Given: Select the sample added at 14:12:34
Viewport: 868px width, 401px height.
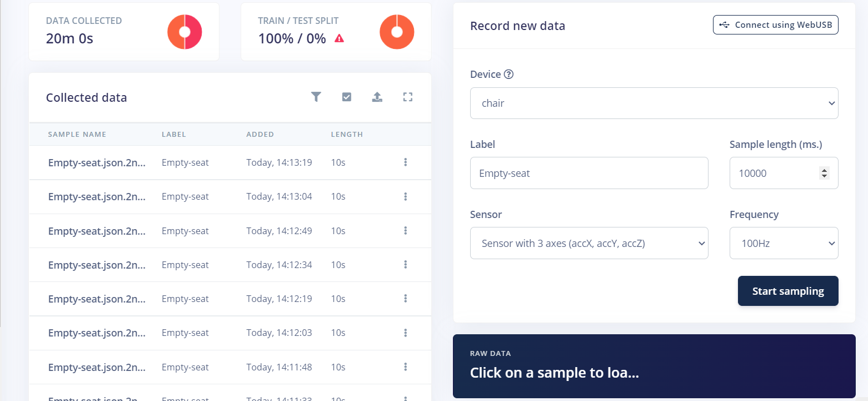Looking at the screenshot, I should [97, 265].
